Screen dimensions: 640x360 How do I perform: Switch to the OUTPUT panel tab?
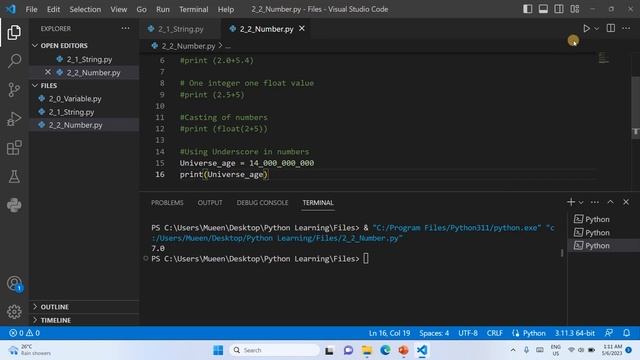point(210,203)
